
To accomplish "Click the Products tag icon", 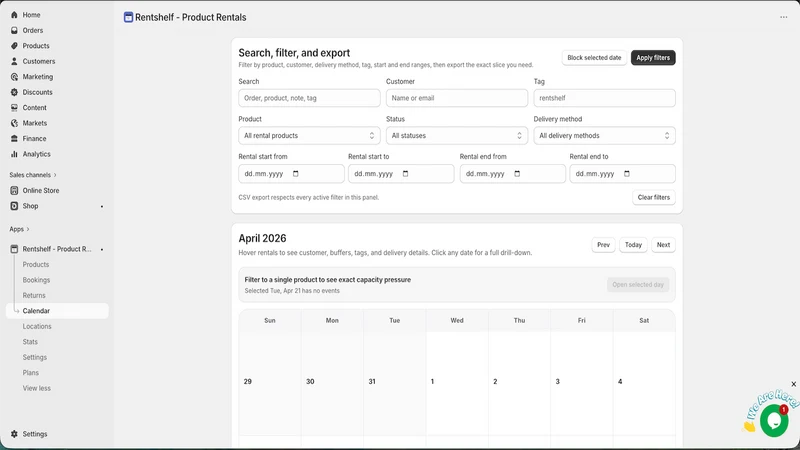I will tap(14, 46).
